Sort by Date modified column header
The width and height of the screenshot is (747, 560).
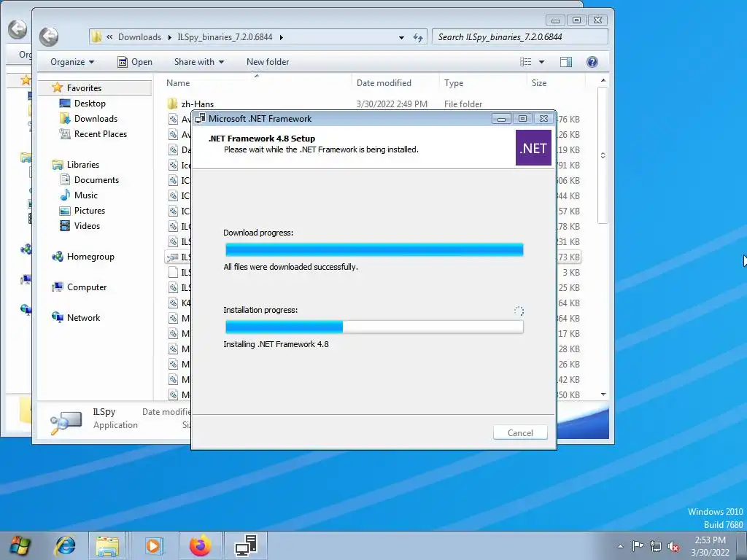pyautogui.click(x=384, y=83)
